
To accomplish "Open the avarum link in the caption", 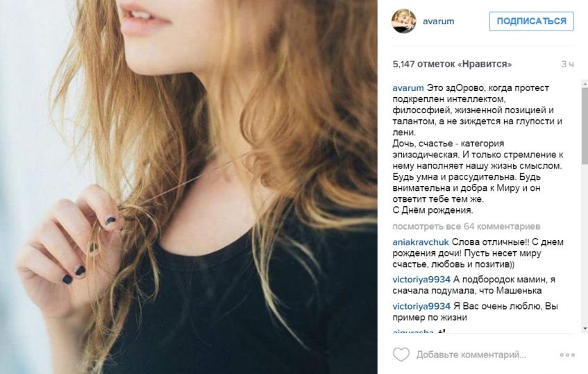I will click(408, 88).
